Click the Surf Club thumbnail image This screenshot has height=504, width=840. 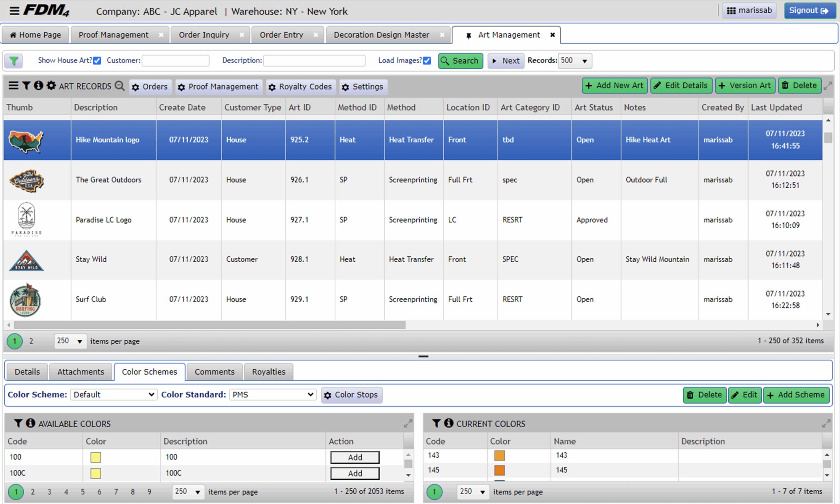click(25, 300)
